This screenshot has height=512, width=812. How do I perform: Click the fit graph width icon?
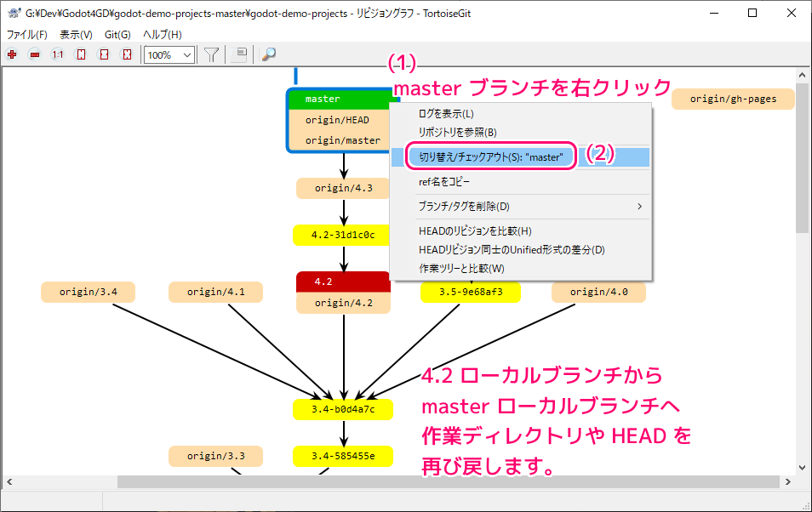click(x=104, y=54)
